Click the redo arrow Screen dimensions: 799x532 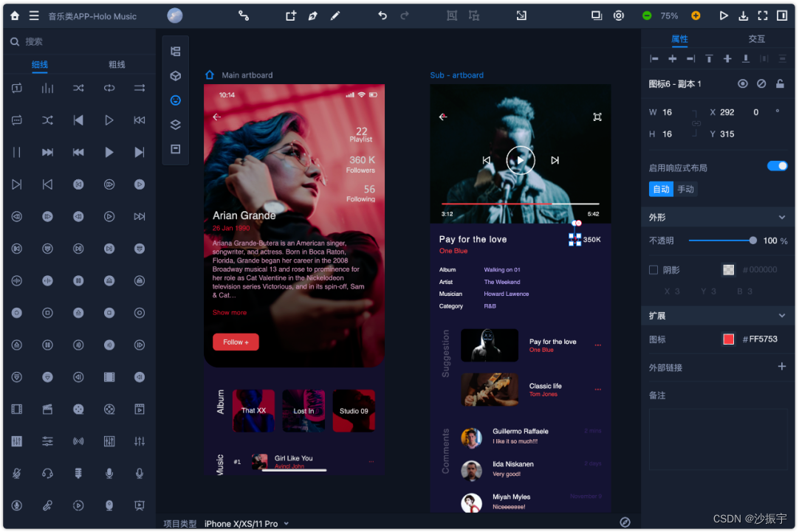click(x=405, y=15)
